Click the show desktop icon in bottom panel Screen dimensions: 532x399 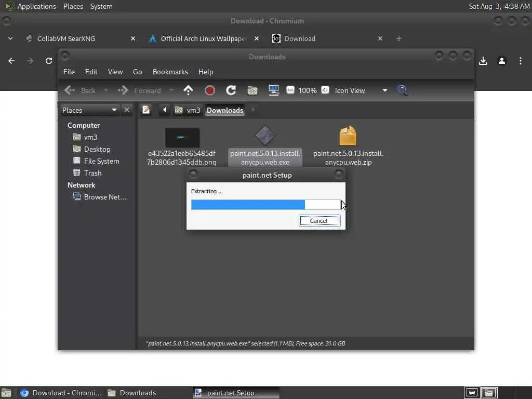[6, 393]
